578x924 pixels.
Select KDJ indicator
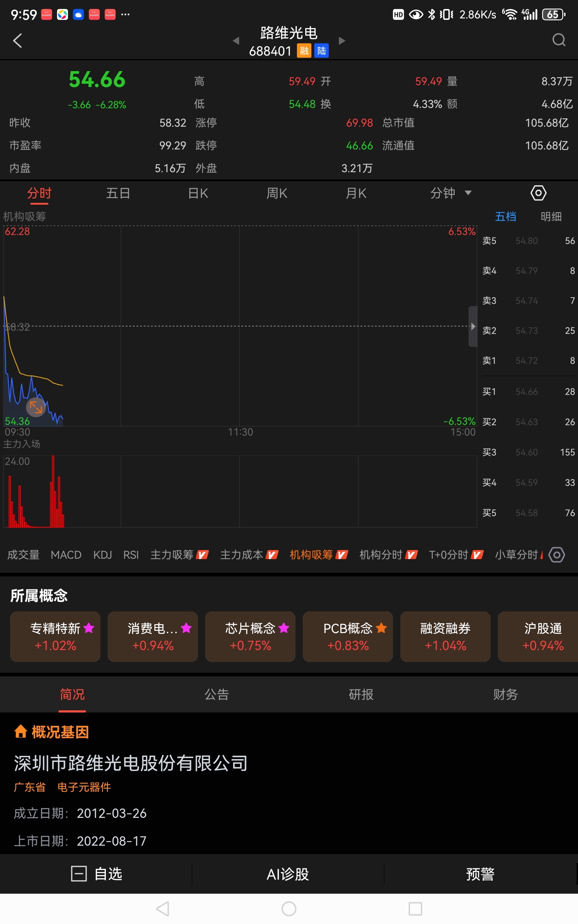pyautogui.click(x=103, y=555)
